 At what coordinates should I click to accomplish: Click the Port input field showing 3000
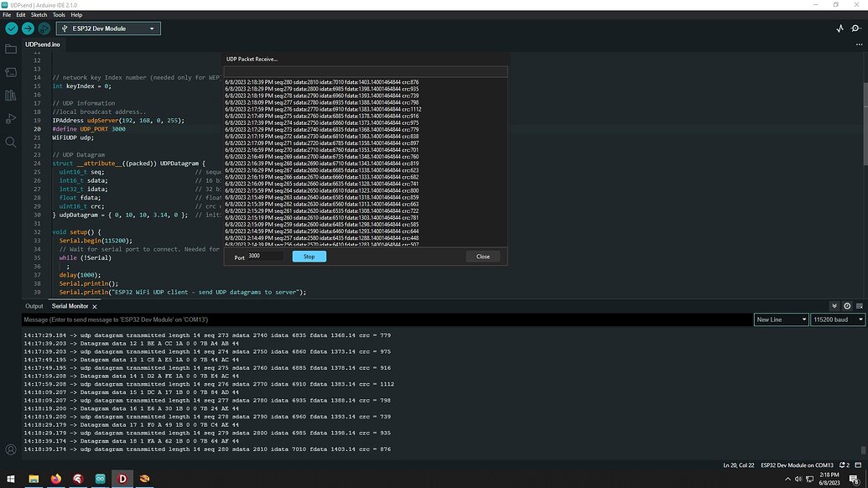264,257
